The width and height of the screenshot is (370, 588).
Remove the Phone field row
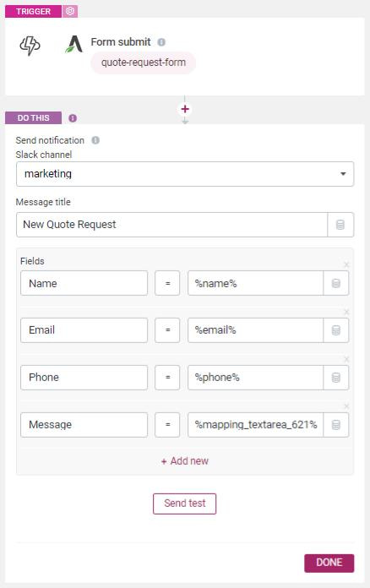click(346, 359)
